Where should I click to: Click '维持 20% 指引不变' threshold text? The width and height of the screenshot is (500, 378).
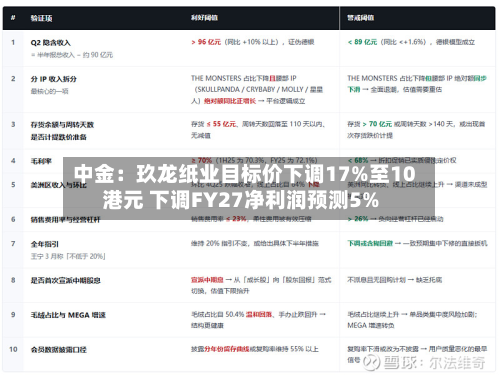click(220, 244)
